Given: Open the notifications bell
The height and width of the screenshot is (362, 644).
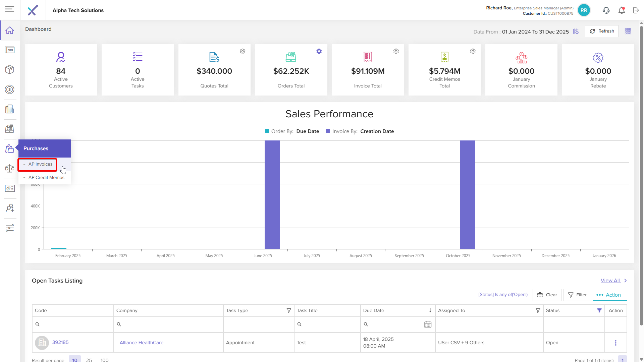Looking at the screenshot, I should 622,10.
